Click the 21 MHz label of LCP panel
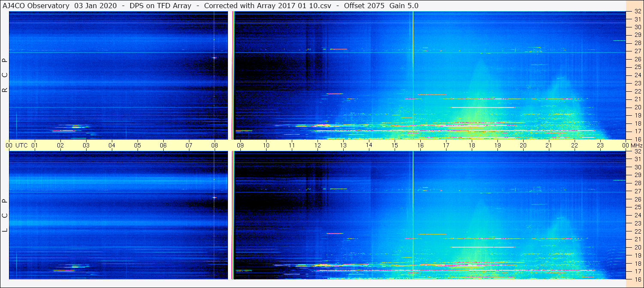This screenshot has width=644, height=288. point(638,239)
